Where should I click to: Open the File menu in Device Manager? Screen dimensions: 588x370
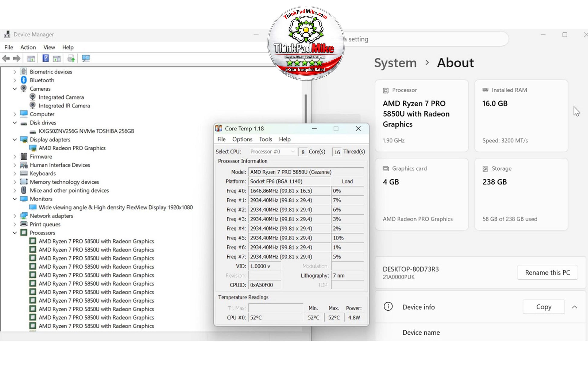(9, 47)
